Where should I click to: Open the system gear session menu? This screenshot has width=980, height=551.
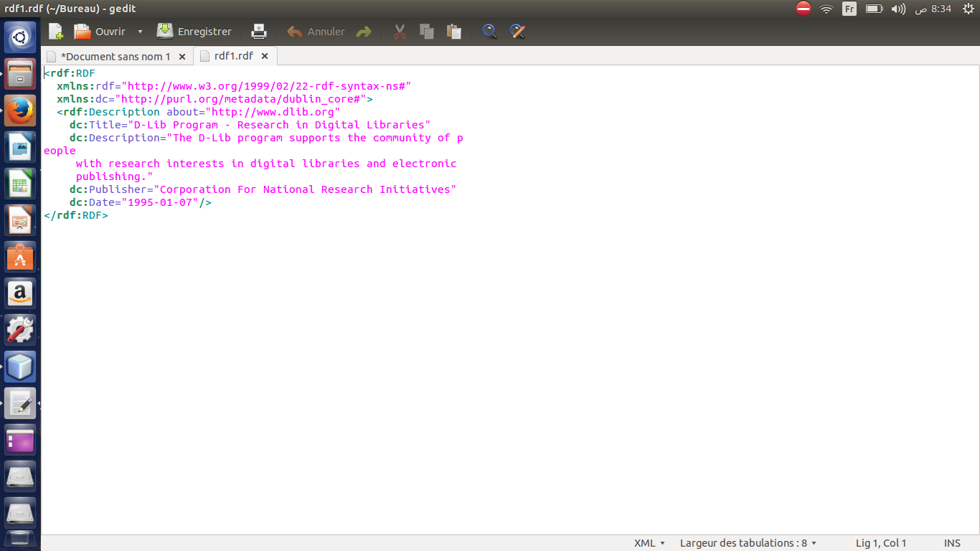click(x=969, y=9)
